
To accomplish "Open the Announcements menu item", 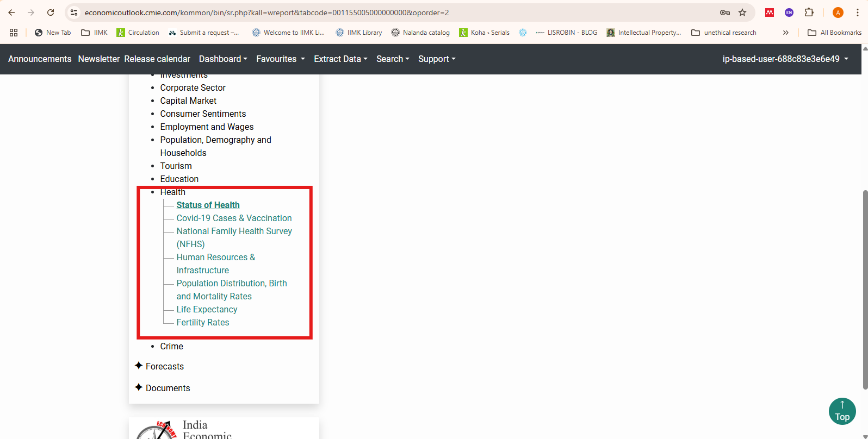I will (40, 59).
